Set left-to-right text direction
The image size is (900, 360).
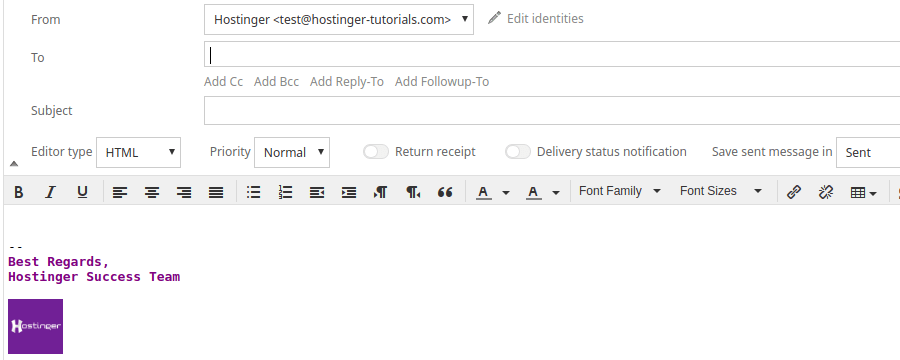(381, 192)
